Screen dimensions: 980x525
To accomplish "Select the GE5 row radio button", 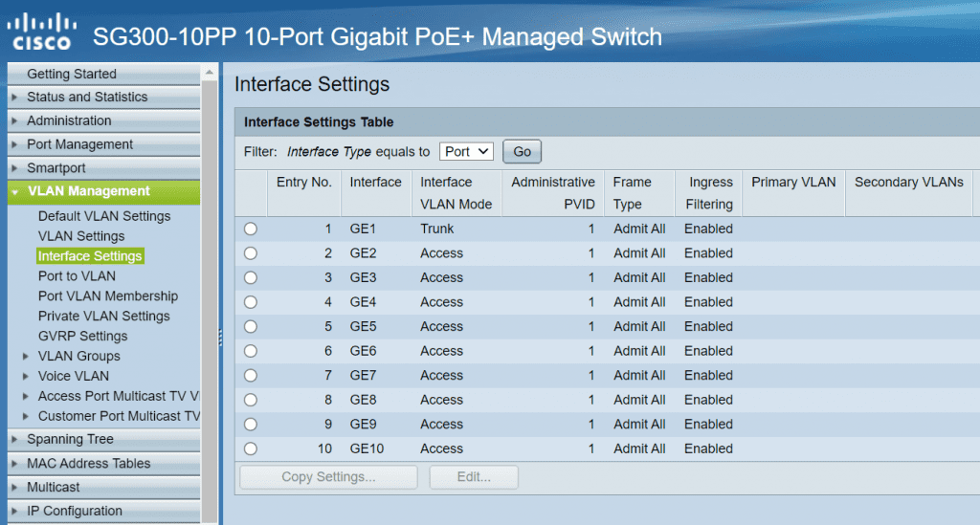I will coord(251,327).
